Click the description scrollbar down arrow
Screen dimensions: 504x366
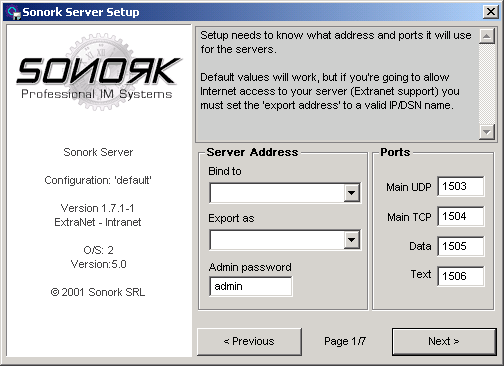(487, 132)
